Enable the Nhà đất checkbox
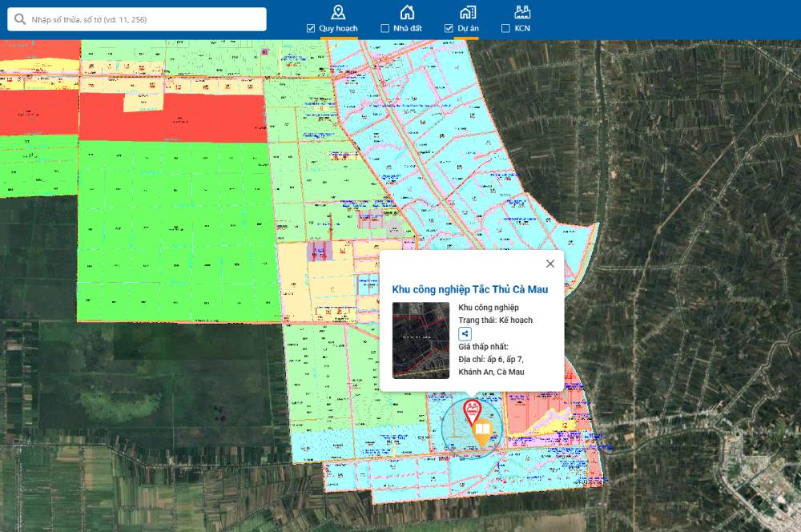The width and height of the screenshot is (801, 532). pyautogui.click(x=385, y=29)
